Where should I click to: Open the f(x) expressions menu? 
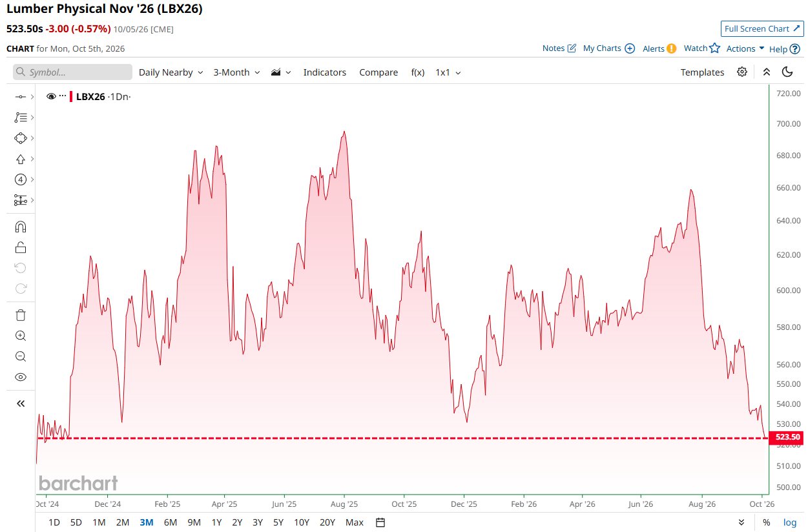(418, 72)
